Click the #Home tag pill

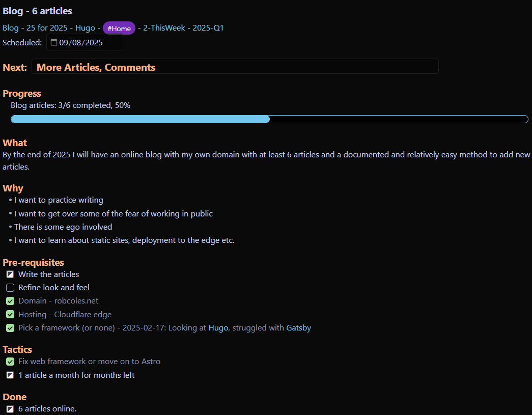click(x=119, y=29)
